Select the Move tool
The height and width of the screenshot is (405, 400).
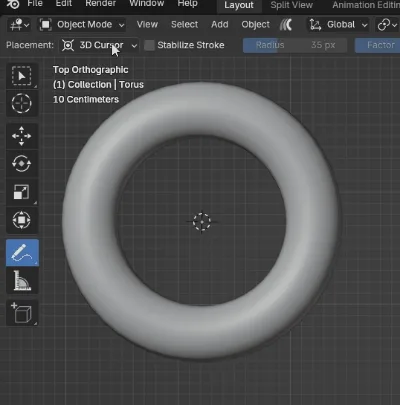click(22, 136)
